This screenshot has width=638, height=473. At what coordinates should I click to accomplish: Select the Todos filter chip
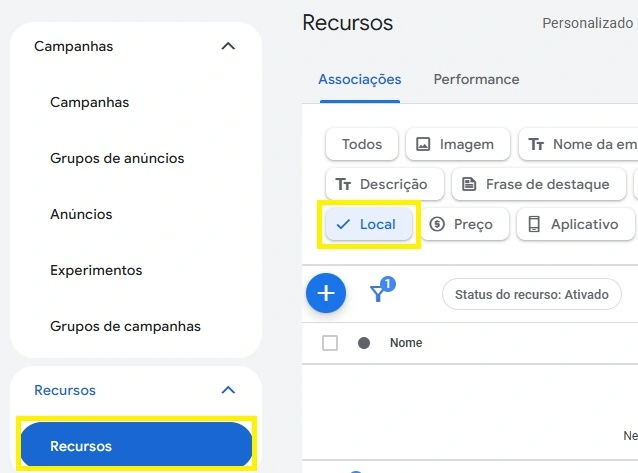tap(362, 144)
